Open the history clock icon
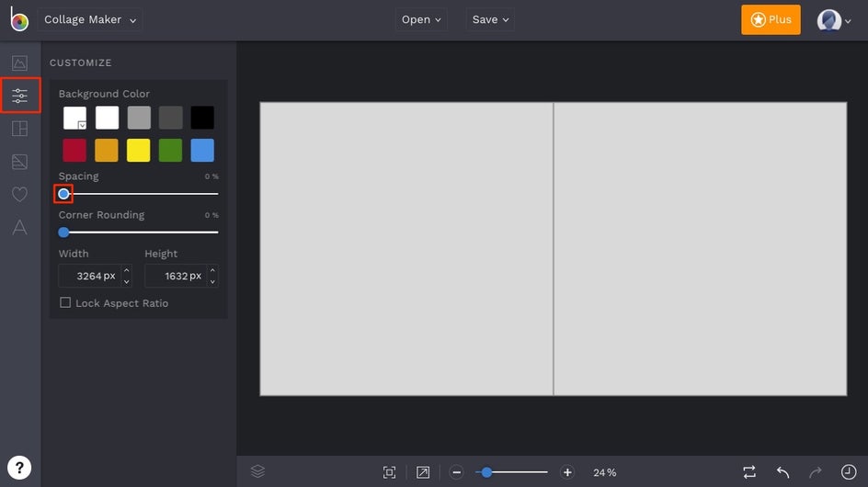868x487 pixels. pos(848,472)
